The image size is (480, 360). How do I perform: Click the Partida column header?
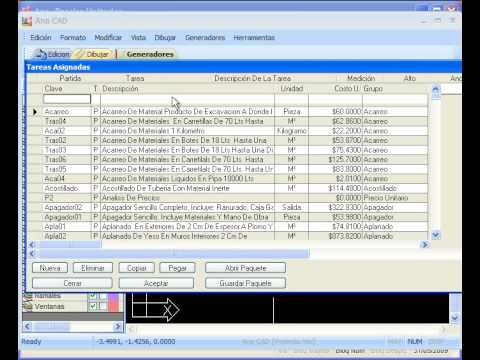pos(70,78)
